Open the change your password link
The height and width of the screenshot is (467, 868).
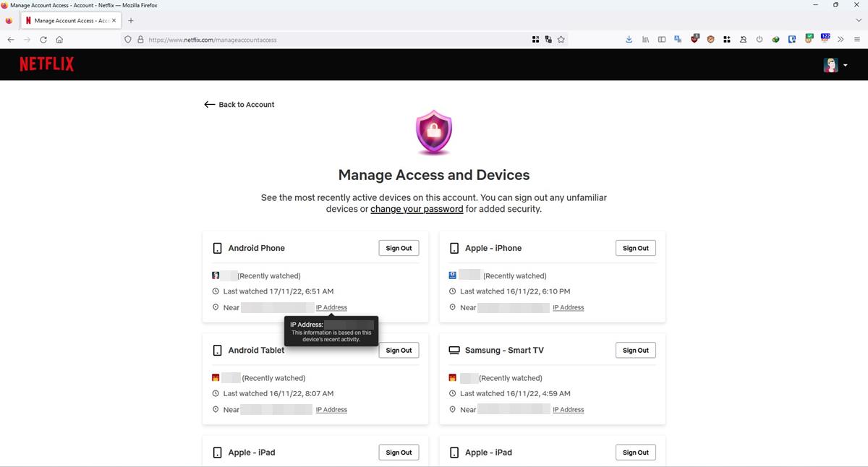(x=416, y=209)
